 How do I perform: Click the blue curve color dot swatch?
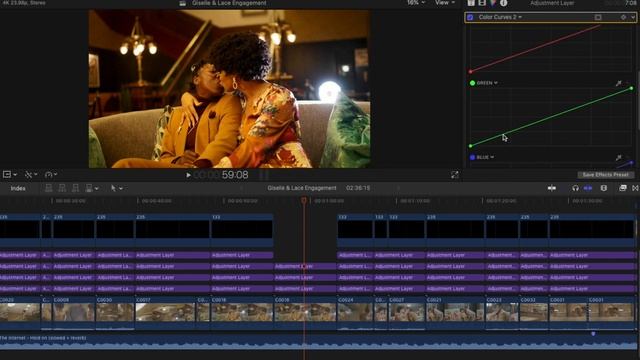coord(472,157)
